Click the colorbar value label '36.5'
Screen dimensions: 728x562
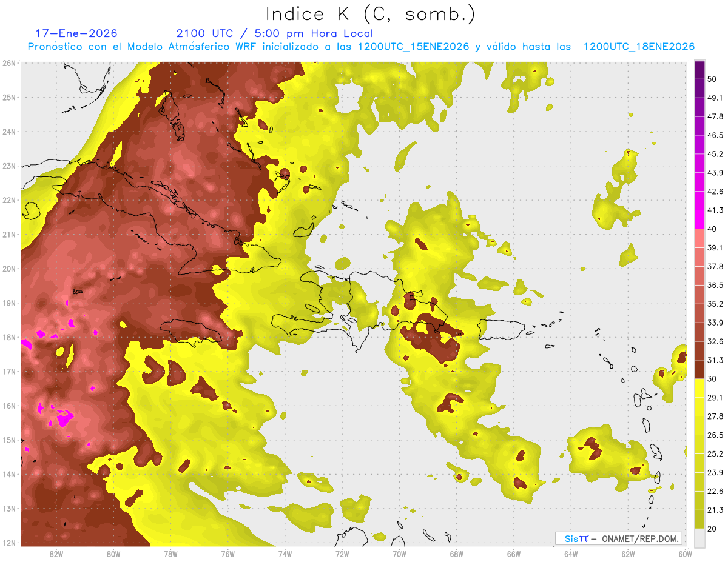pos(715,285)
